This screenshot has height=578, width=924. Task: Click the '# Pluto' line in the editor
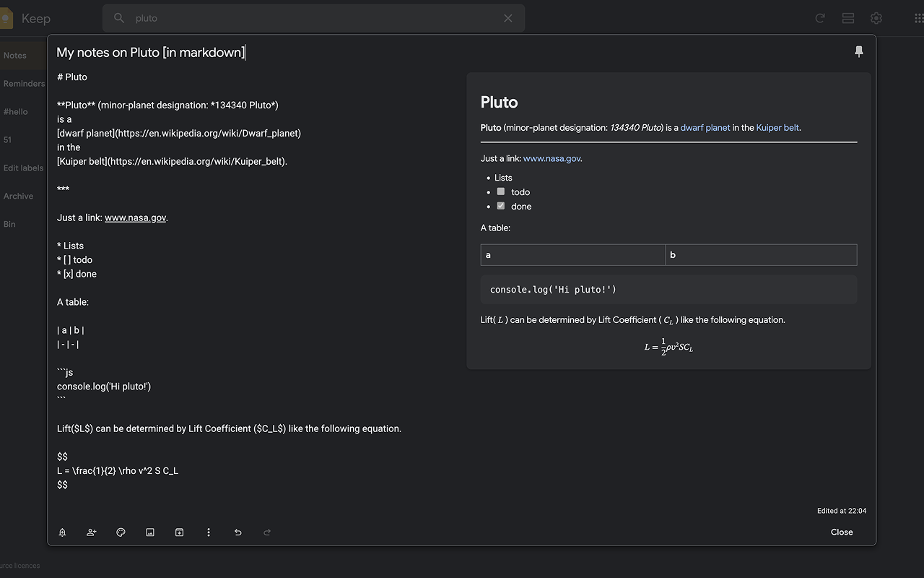(72, 77)
